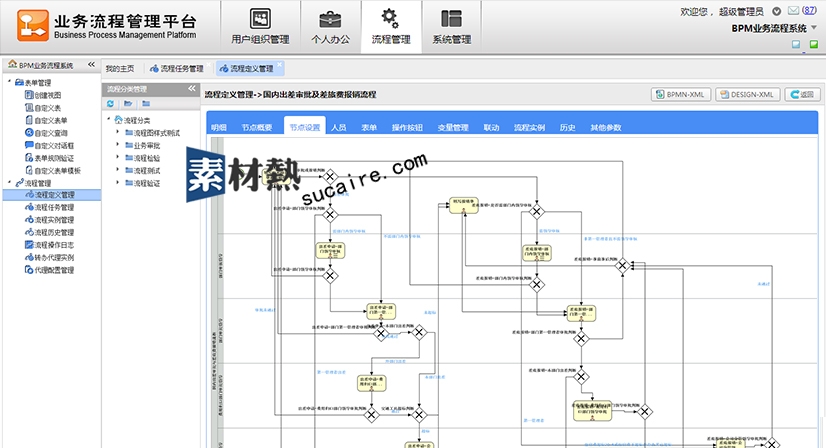Switch to the 明细 tab
The height and width of the screenshot is (448, 826).
(219, 128)
